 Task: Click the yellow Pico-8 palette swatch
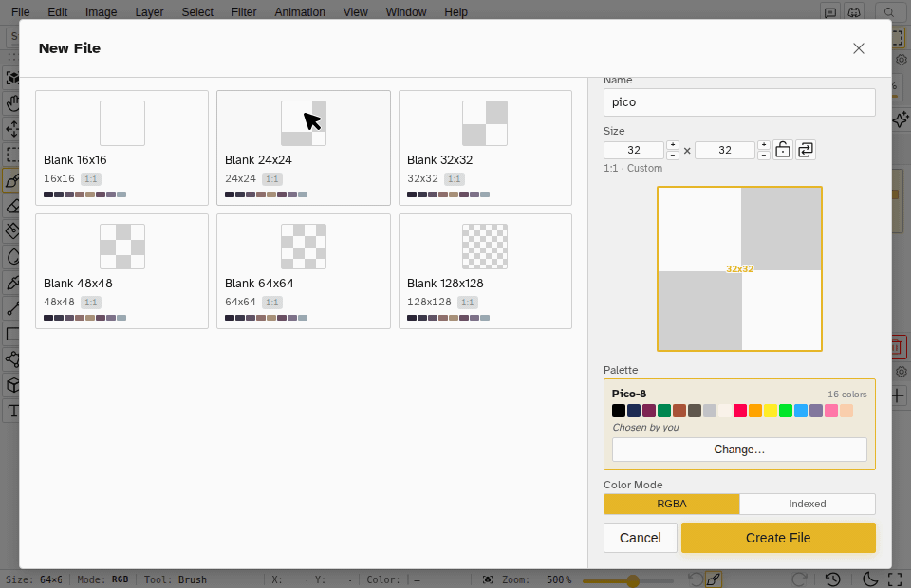point(771,411)
